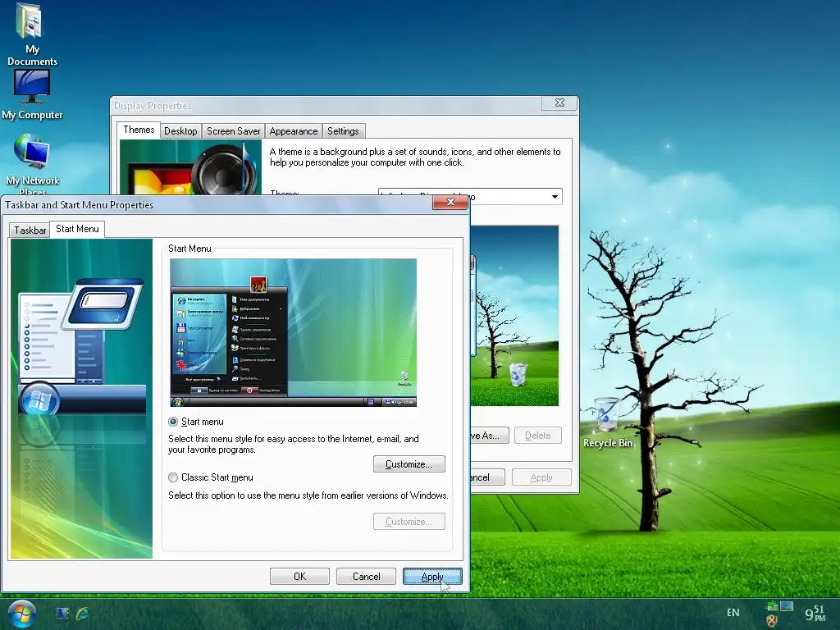Open Desktop tab in Display Properties
Viewport: 840px width, 630px height.
180,131
